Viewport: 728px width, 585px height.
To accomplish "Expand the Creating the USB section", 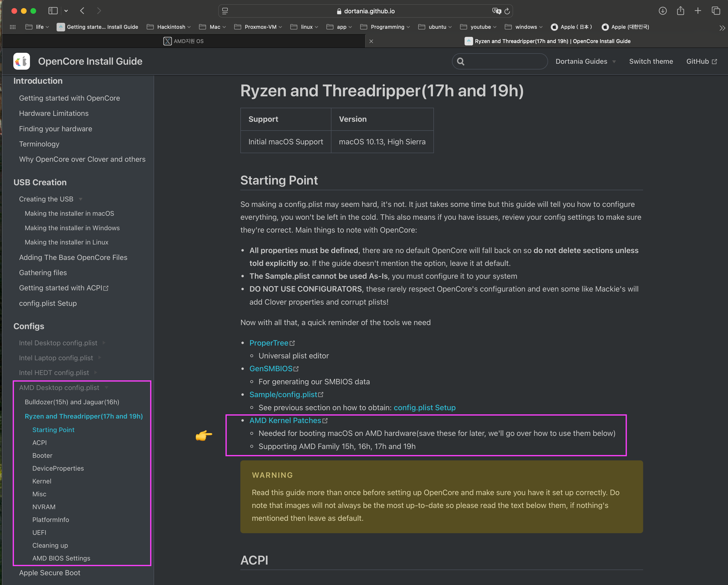I will [x=81, y=199].
